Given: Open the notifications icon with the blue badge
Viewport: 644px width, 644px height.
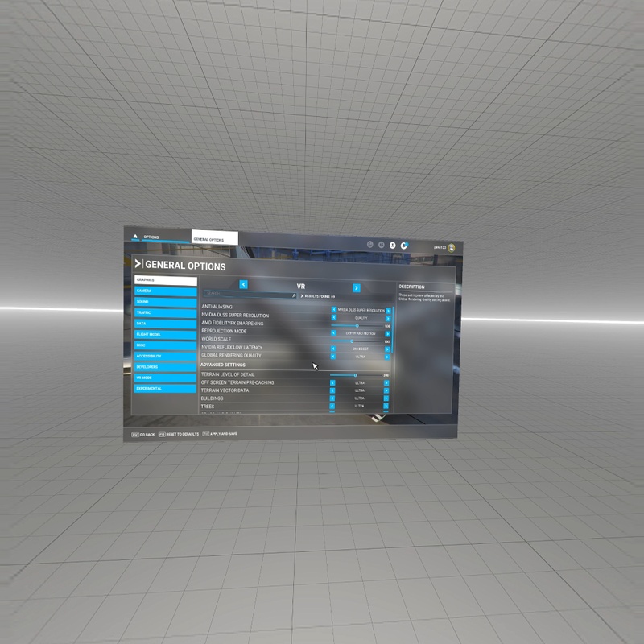Looking at the screenshot, I should (404, 246).
